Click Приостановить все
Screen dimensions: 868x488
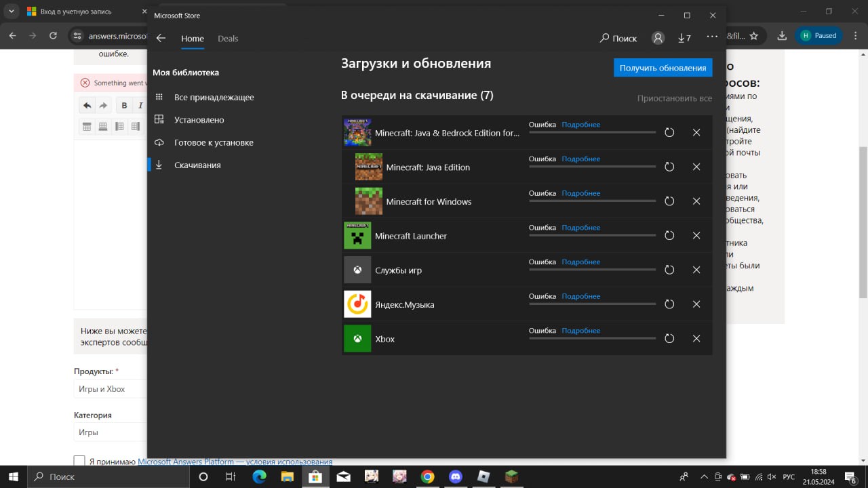tap(675, 98)
